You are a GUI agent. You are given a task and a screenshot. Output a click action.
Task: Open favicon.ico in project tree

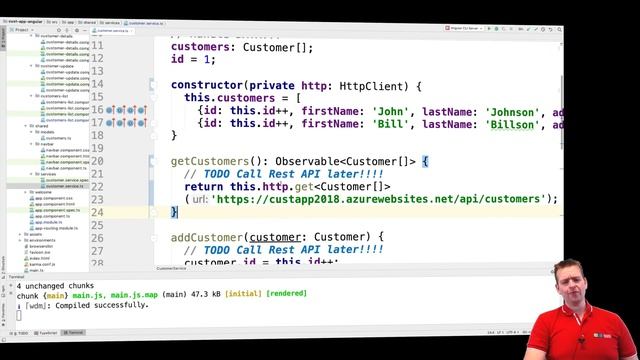click(37, 252)
